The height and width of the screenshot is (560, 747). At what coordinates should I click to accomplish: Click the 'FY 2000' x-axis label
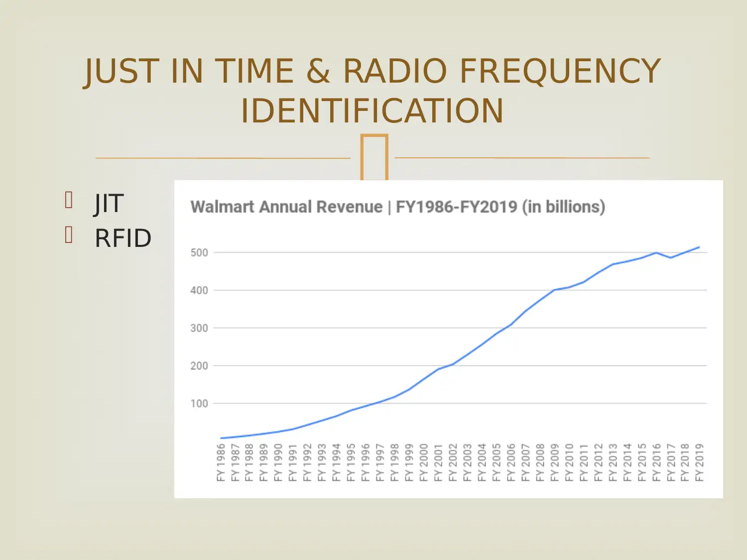point(424,462)
